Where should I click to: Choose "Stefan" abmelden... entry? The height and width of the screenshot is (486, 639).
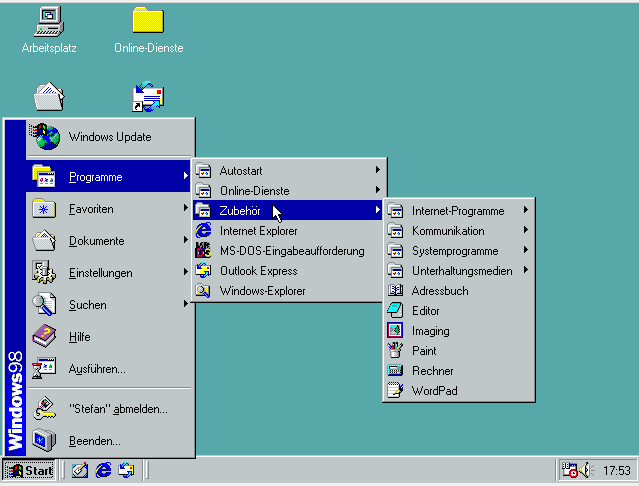point(108,408)
